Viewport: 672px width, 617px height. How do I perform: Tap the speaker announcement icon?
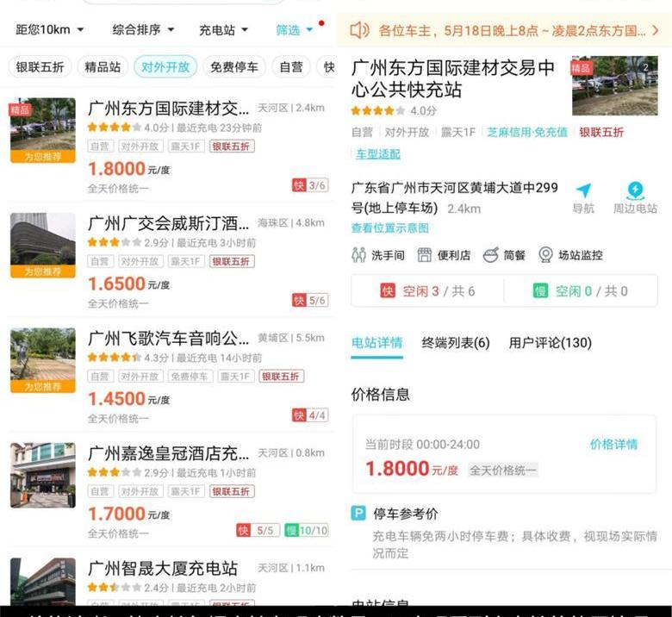tap(360, 31)
